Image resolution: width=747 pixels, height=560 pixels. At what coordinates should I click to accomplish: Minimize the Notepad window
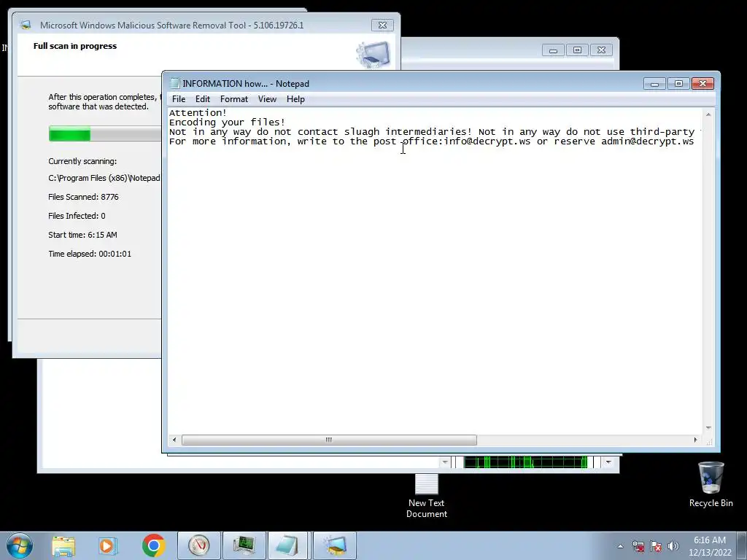click(x=654, y=84)
